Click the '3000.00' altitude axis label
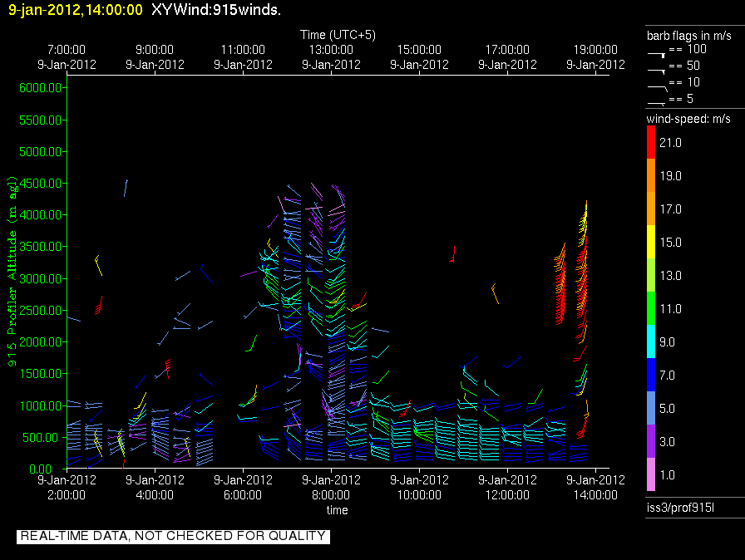 [41, 278]
